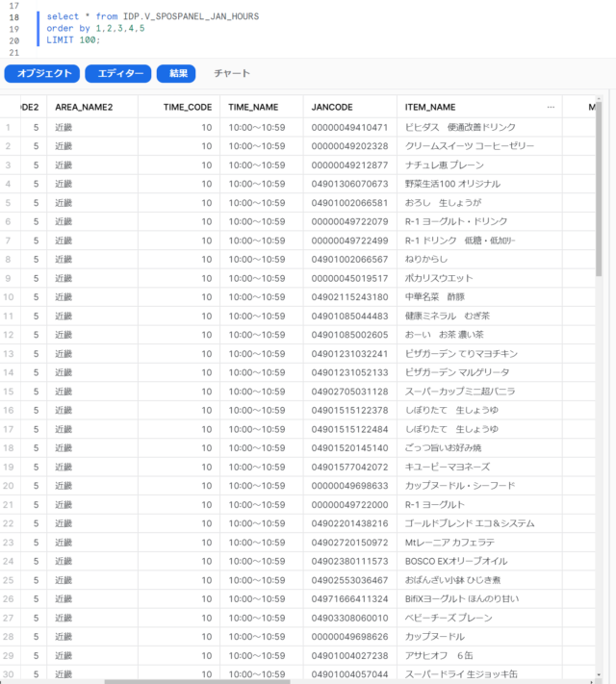Click TIME_NAME cell in row 1
The image size is (616, 684).
click(262, 127)
